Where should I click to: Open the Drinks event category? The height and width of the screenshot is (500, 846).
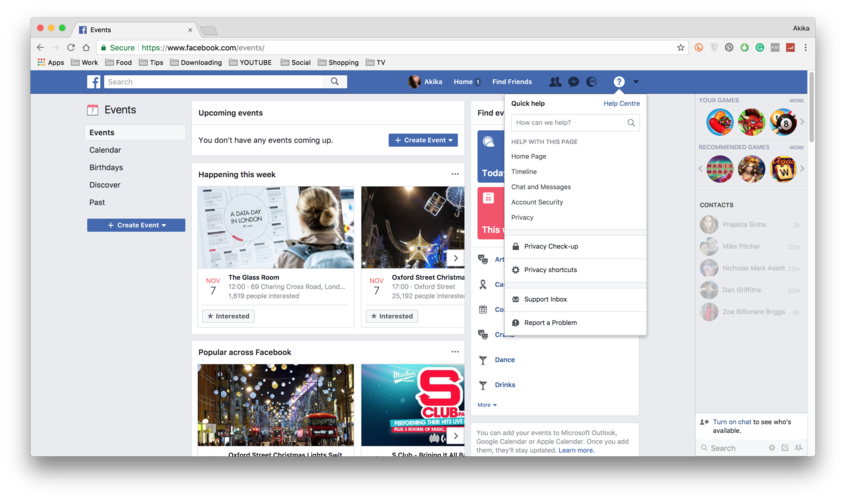pos(504,385)
